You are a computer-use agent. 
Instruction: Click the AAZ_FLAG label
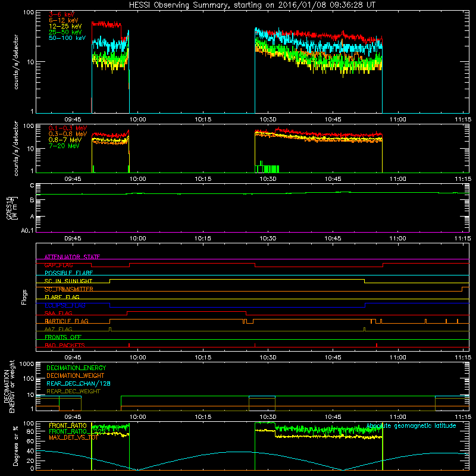(x=58, y=329)
